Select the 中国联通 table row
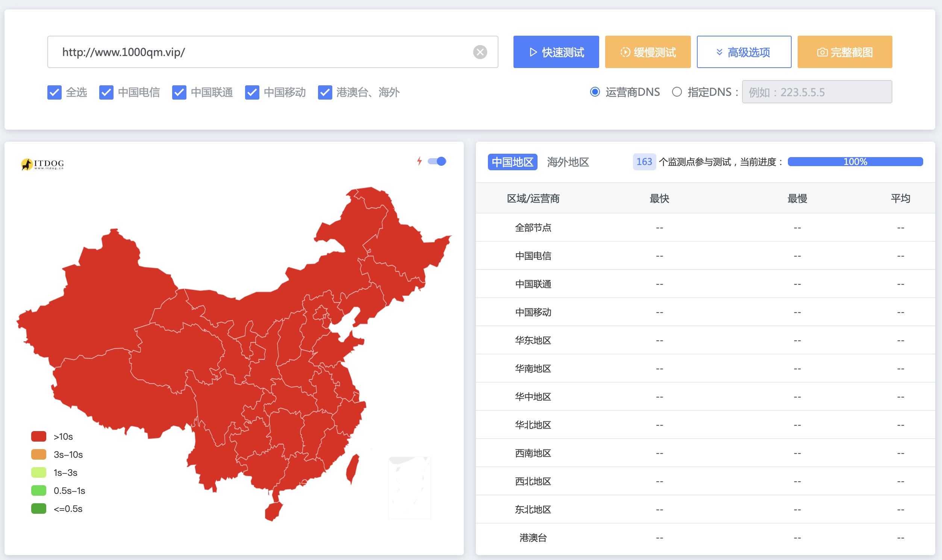This screenshot has height=560, width=942. point(705,284)
